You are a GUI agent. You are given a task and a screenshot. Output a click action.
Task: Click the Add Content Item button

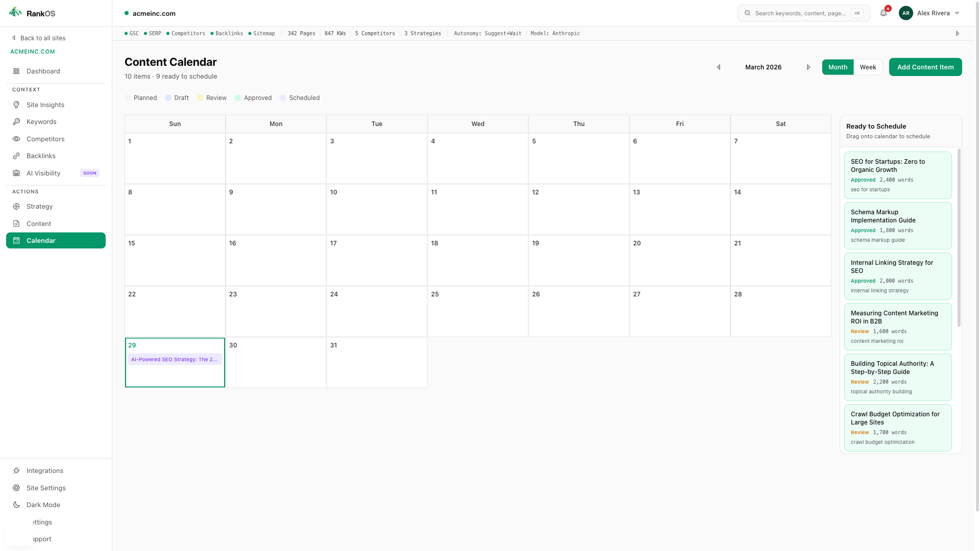pyautogui.click(x=925, y=67)
